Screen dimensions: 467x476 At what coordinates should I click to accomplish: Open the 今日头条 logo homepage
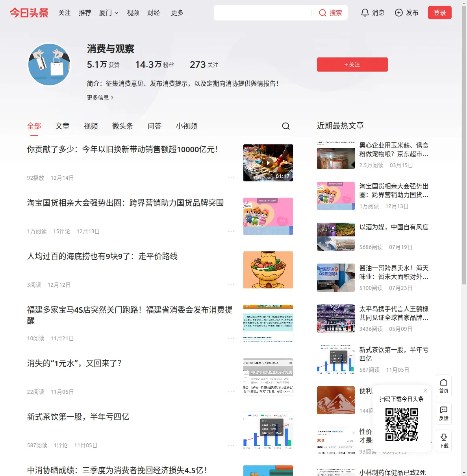click(29, 13)
